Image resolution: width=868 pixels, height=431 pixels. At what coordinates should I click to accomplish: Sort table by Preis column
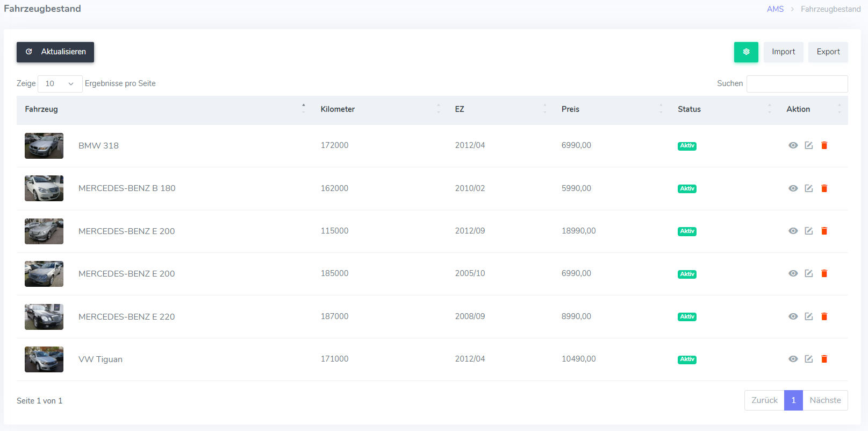(612, 109)
